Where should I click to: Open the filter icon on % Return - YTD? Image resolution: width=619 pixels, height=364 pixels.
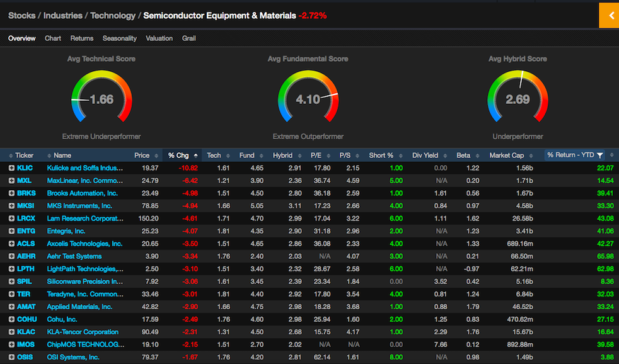600,156
